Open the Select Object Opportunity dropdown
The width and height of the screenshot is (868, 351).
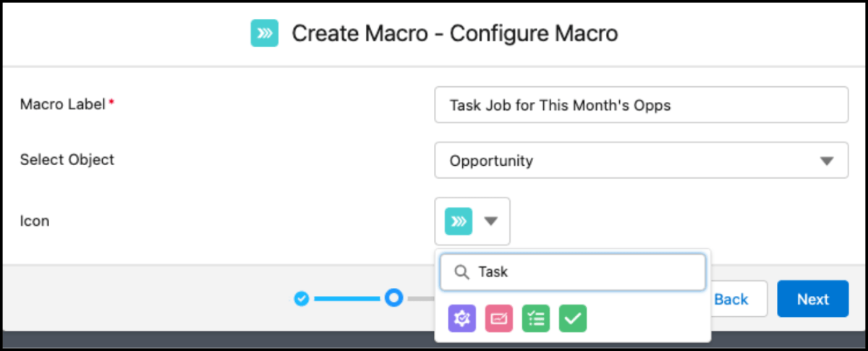pyautogui.click(x=629, y=161)
